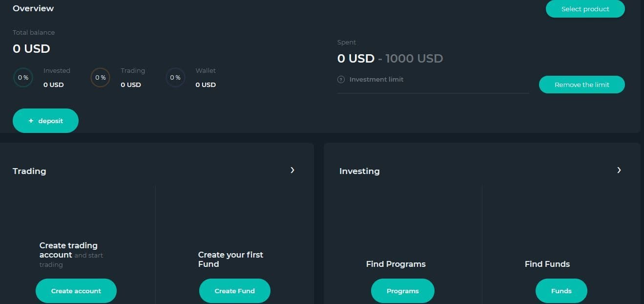
Task: Click the Total balance 0 USD amount
Action: (31, 48)
